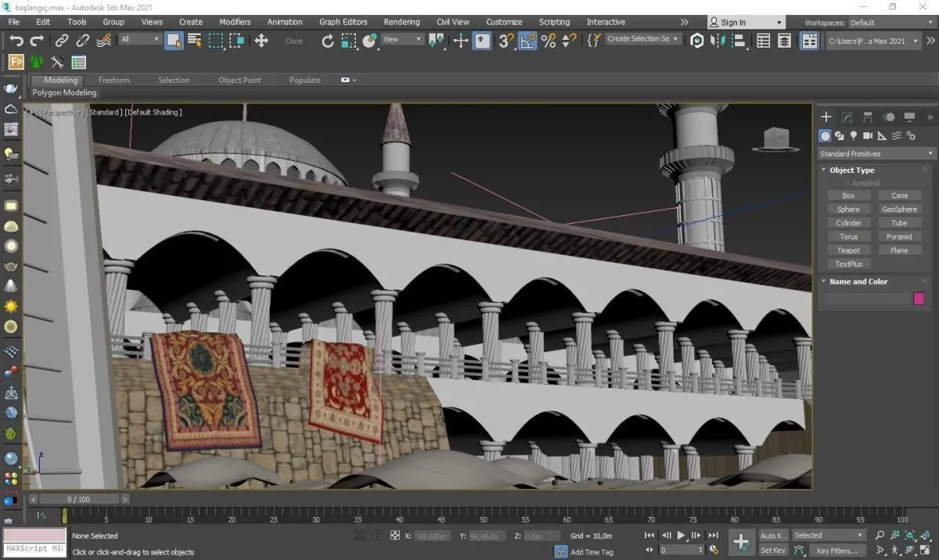Viewport: 939px width, 560px height.
Task: Click the Undo arrow in the toolbar
Action: click(16, 41)
